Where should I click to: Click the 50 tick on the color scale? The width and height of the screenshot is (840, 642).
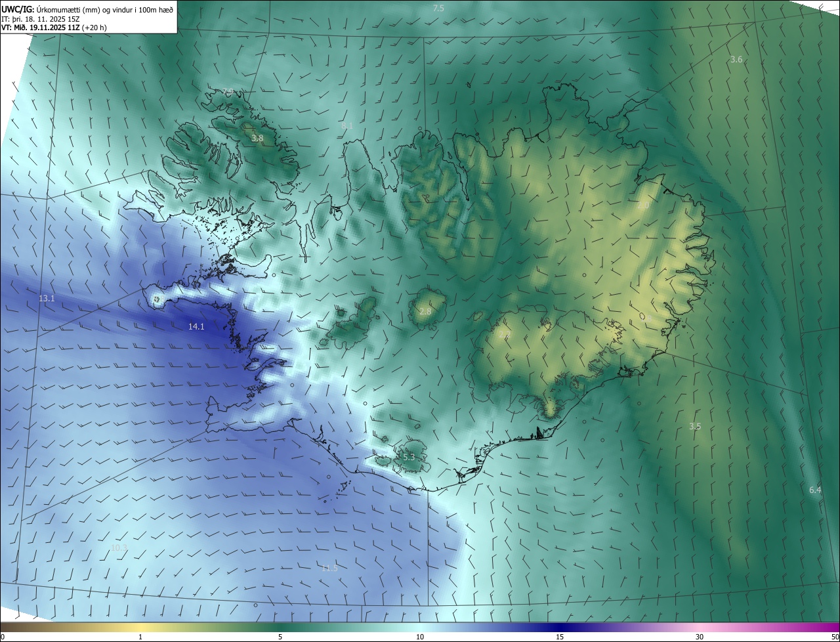click(835, 637)
